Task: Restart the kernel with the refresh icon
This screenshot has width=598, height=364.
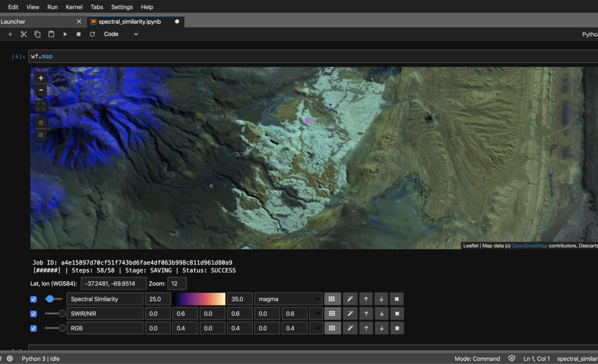Action: (91, 34)
